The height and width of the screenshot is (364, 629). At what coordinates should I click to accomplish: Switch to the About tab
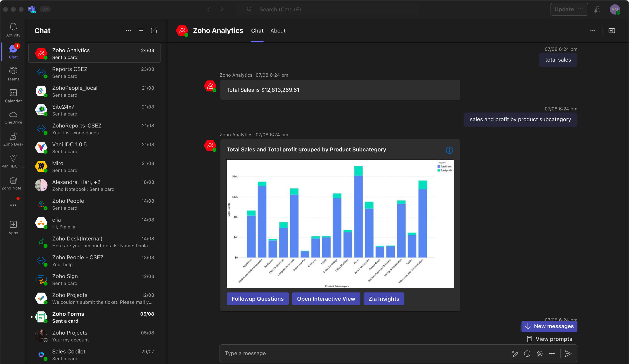(278, 31)
